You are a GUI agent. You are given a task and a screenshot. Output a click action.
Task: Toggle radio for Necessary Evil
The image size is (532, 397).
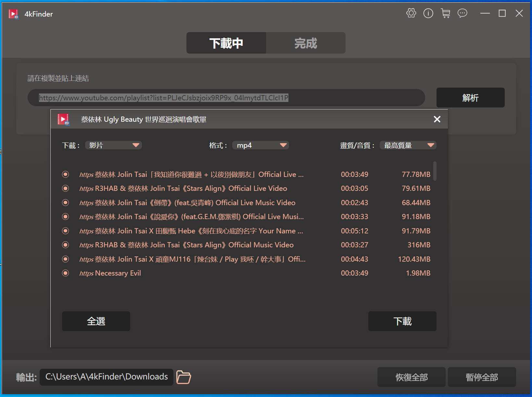[65, 273]
